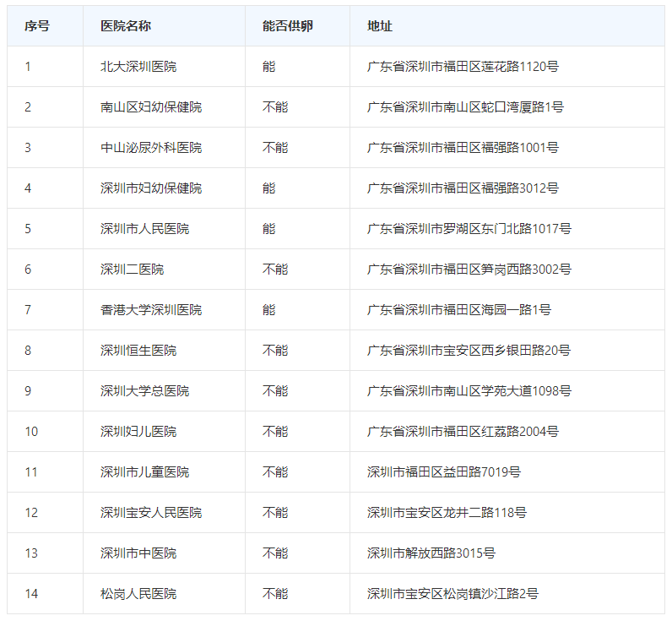Select hospital name 深圳宝安人民医院
672x621 pixels.
point(151,512)
